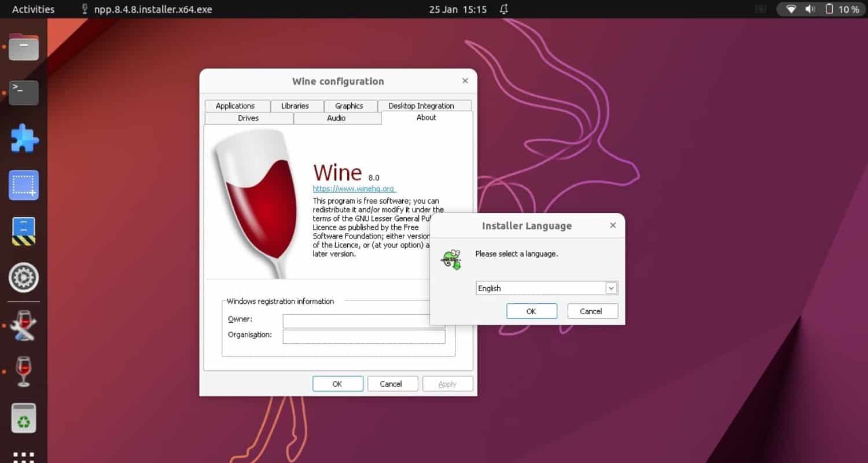
Task: Open the notification bell in the top bar
Action: [x=504, y=9]
